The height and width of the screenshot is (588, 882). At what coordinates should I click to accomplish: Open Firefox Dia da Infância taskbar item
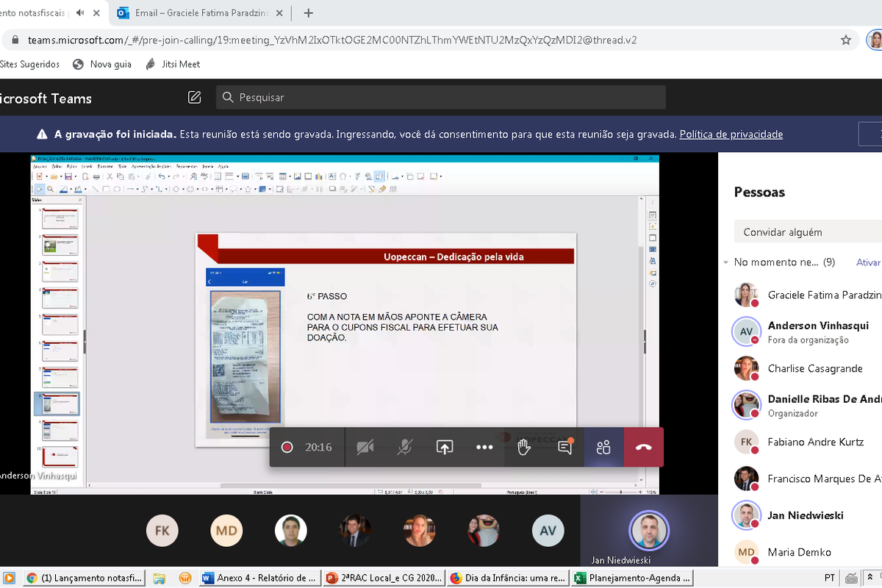pyautogui.click(x=507, y=578)
